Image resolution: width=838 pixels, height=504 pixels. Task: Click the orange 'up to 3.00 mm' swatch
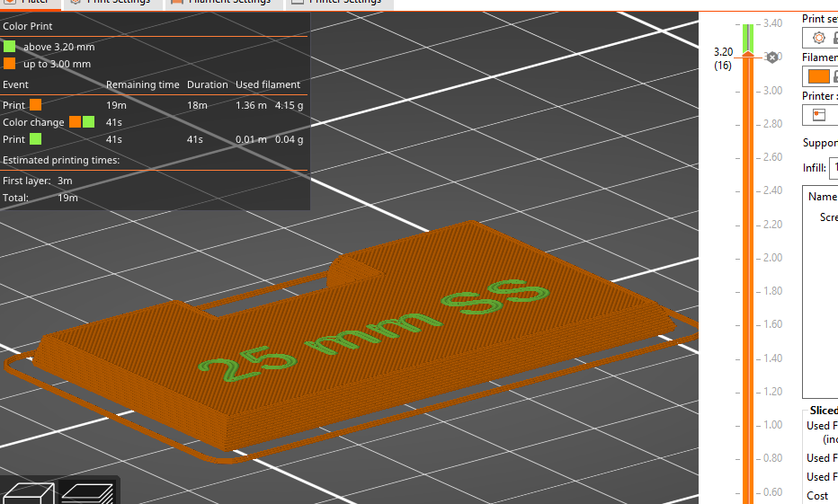[x=9, y=64]
